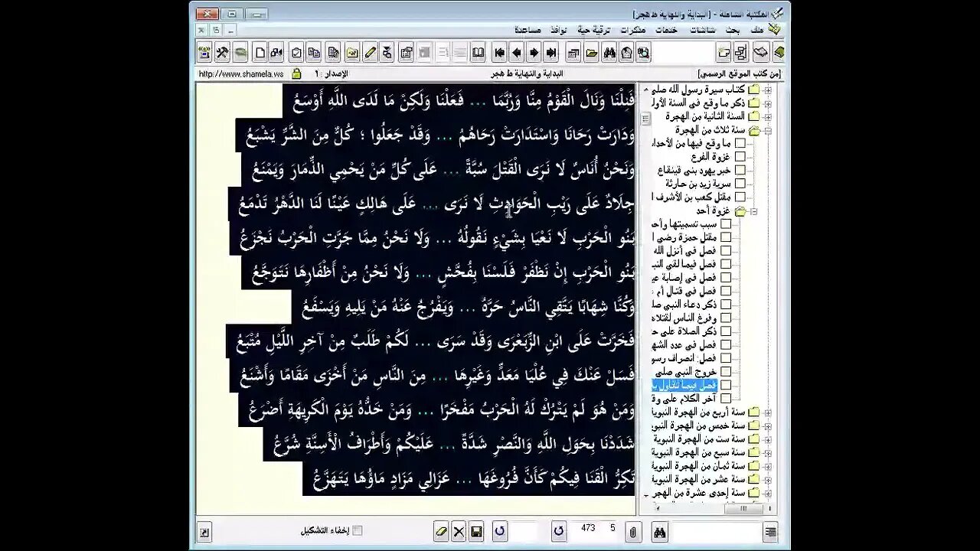Viewport: 980px width, 551px height.
Task: Click the computer network icon at toolbar left
Action: point(204,53)
